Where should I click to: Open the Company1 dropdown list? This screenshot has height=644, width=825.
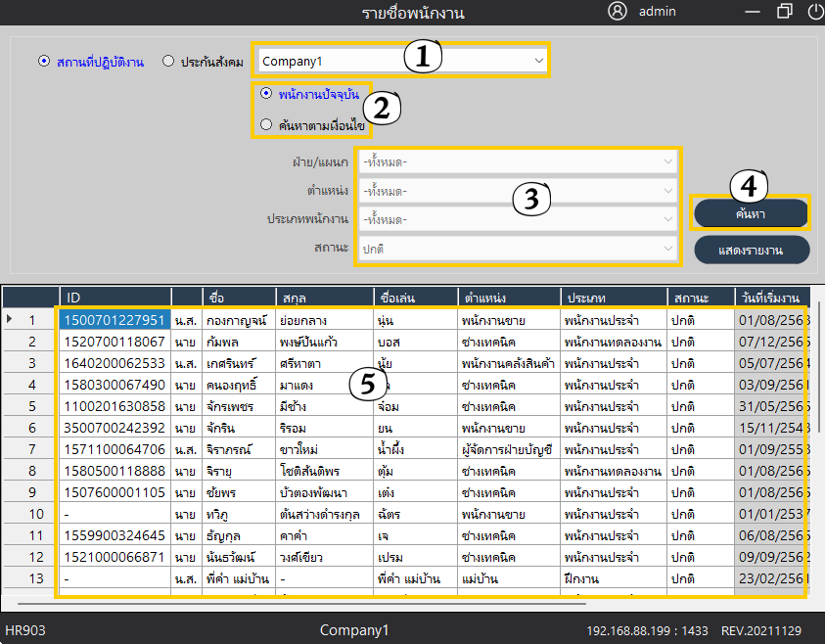(x=403, y=61)
